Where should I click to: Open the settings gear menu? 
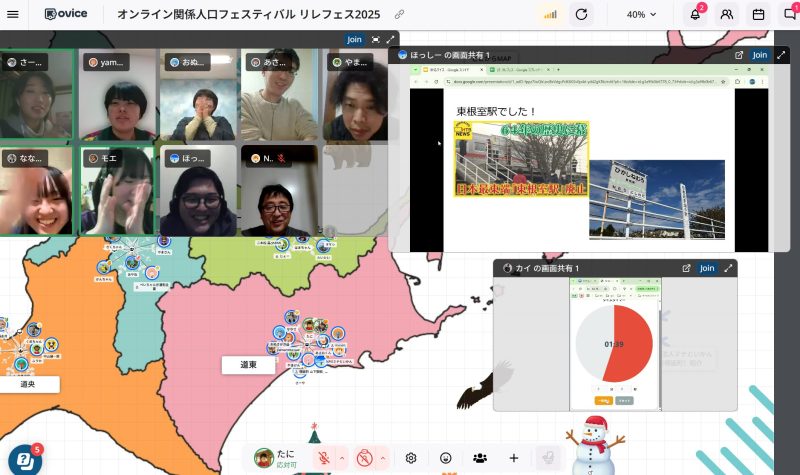point(411,458)
